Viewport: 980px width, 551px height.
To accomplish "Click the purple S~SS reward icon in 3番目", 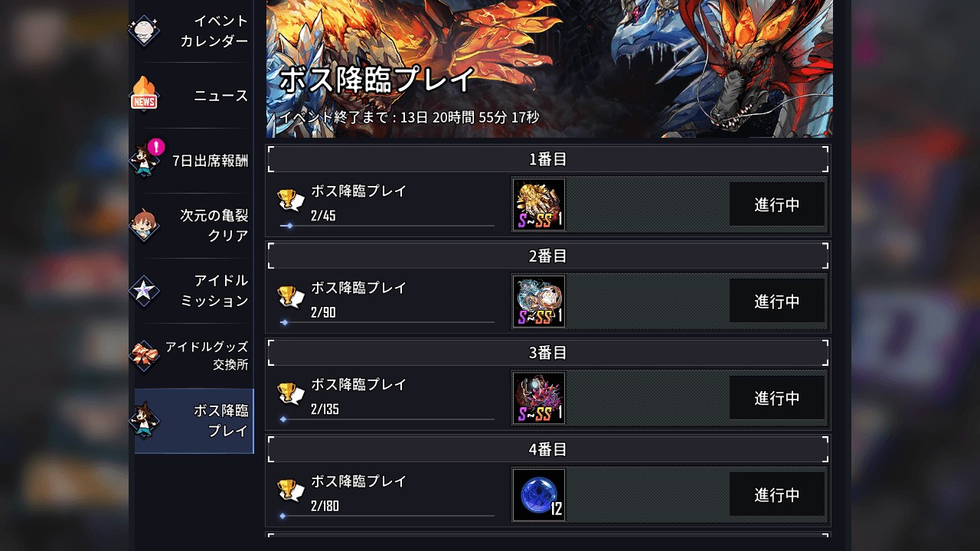I will 539,398.
